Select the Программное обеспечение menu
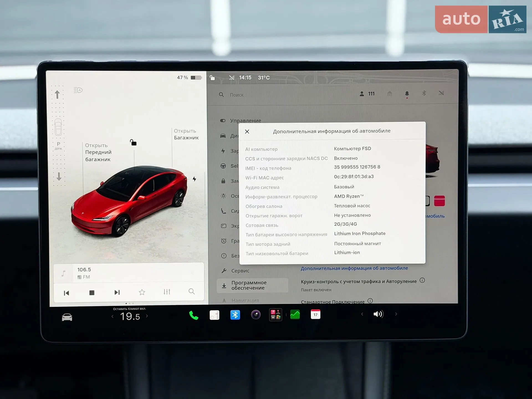This screenshot has height=399, width=532. coord(252,285)
